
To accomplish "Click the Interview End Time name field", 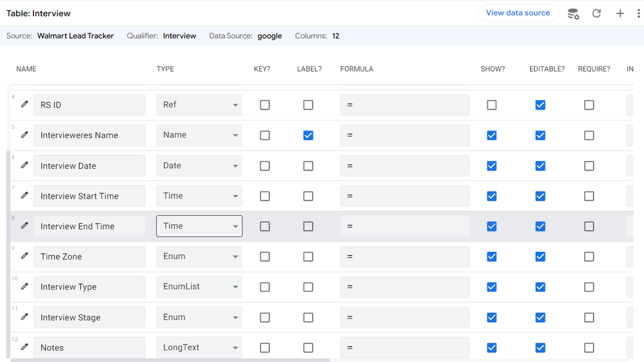I will [x=90, y=226].
